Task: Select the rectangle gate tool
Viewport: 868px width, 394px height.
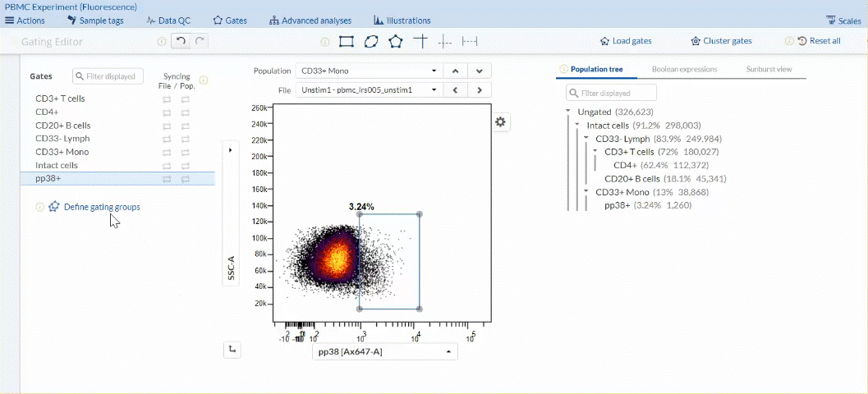Action: (347, 41)
